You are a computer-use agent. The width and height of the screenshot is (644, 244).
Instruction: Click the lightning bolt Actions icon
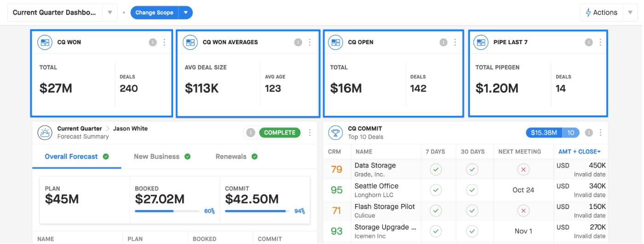pyautogui.click(x=588, y=13)
